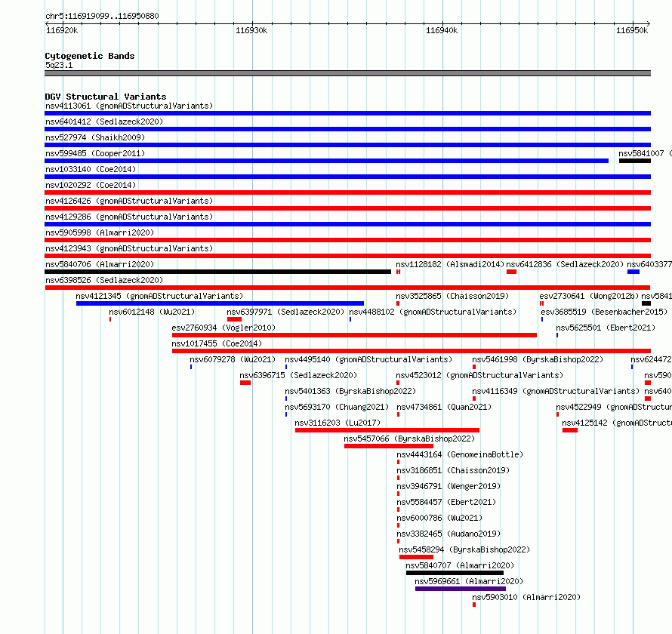Click the nsv6401412 (Sedlazeck2020) label
Screen dimensions: 672x634
click(104, 122)
